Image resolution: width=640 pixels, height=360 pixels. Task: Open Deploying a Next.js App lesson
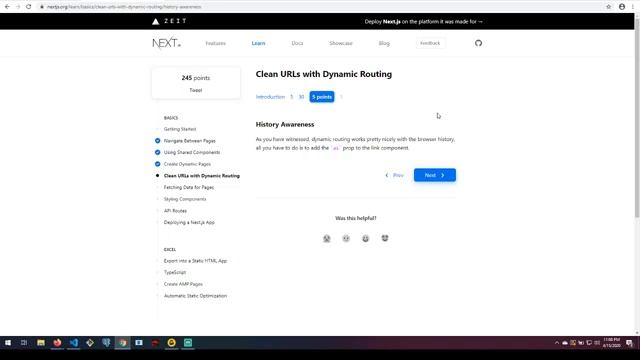(189, 222)
